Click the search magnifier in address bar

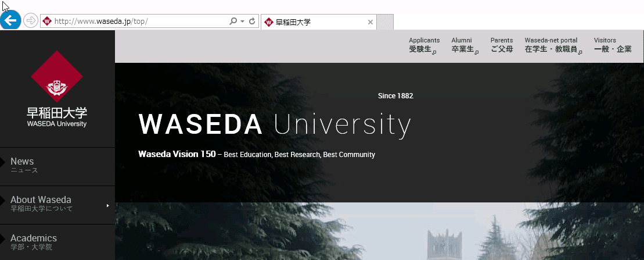233,22
